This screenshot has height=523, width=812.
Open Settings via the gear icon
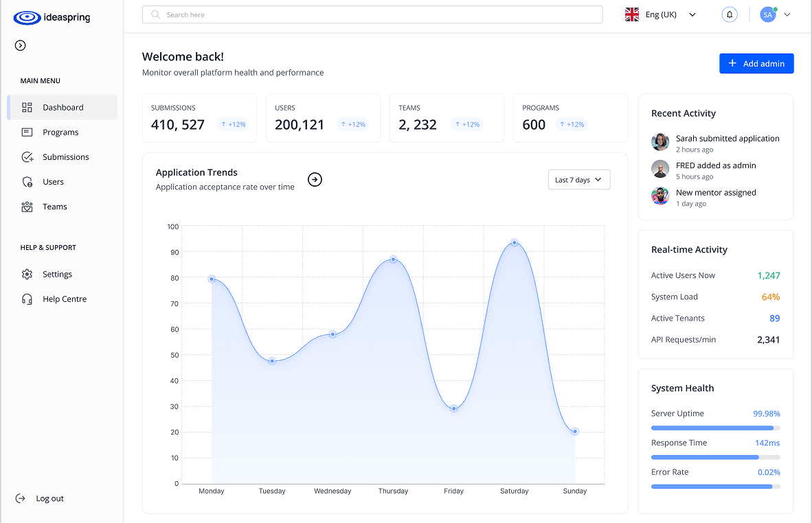pos(26,274)
